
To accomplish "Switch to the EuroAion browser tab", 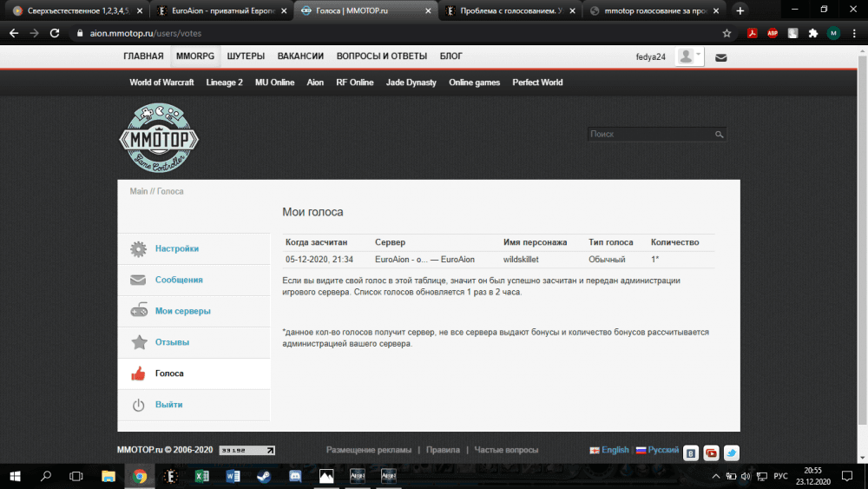I will [x=221, y=10].
